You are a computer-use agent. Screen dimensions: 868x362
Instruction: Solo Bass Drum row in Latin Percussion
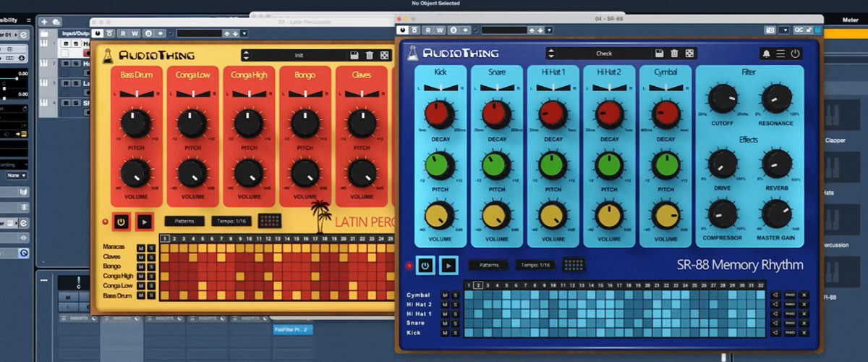152,295
